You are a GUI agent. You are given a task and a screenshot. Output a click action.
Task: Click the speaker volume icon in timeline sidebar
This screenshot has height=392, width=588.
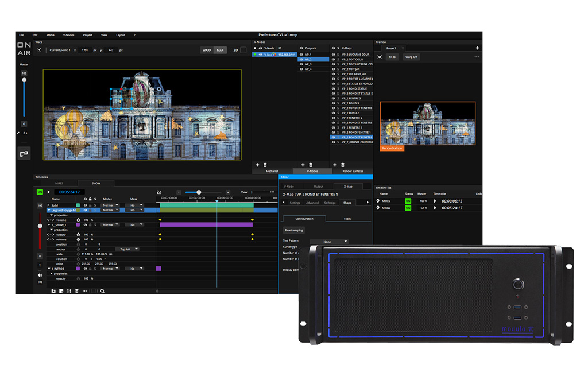[40, 275]
